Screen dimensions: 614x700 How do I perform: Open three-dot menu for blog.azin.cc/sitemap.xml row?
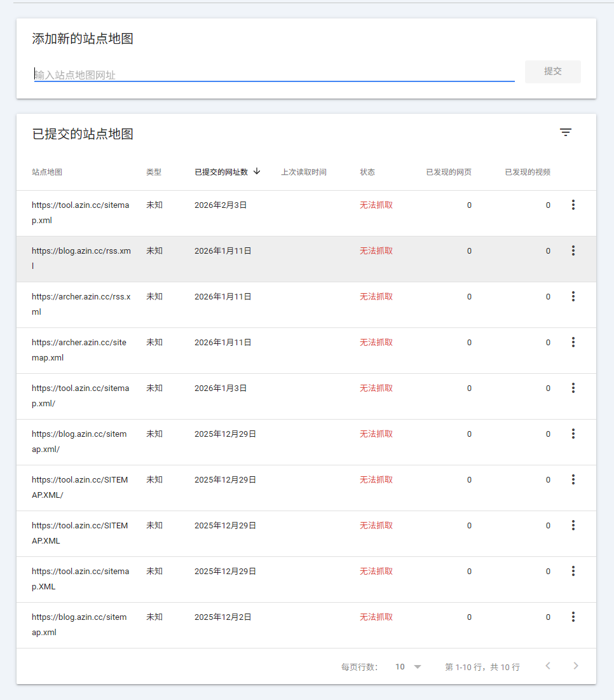tap(573, 617)
